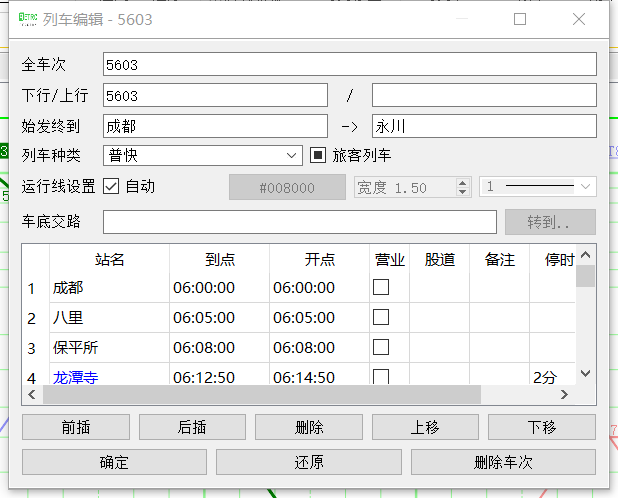Click the 转到.. button

(x=550, y=222)
